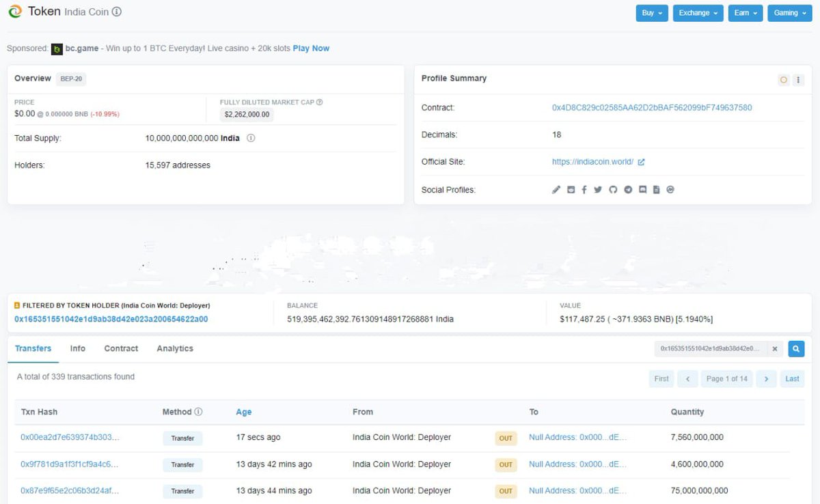The width and height of the screenshot is (820, 504).
Task: Switch to the Contract tab
Action: pos(121,348)
